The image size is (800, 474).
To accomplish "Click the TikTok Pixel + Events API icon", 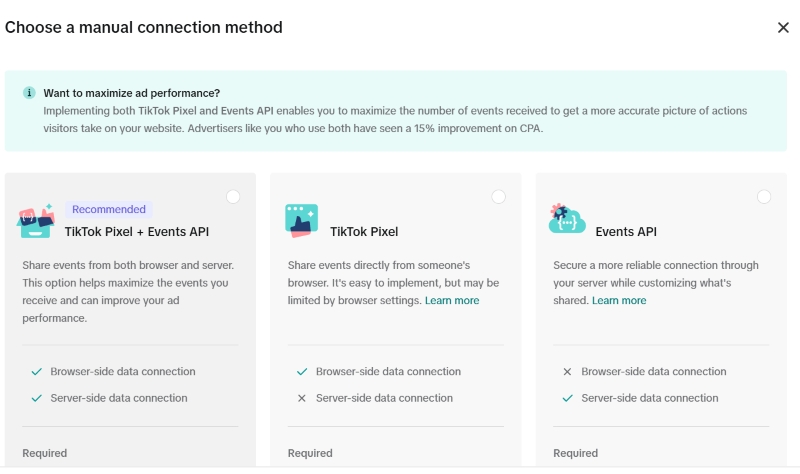I will click(x=35, y=221).
